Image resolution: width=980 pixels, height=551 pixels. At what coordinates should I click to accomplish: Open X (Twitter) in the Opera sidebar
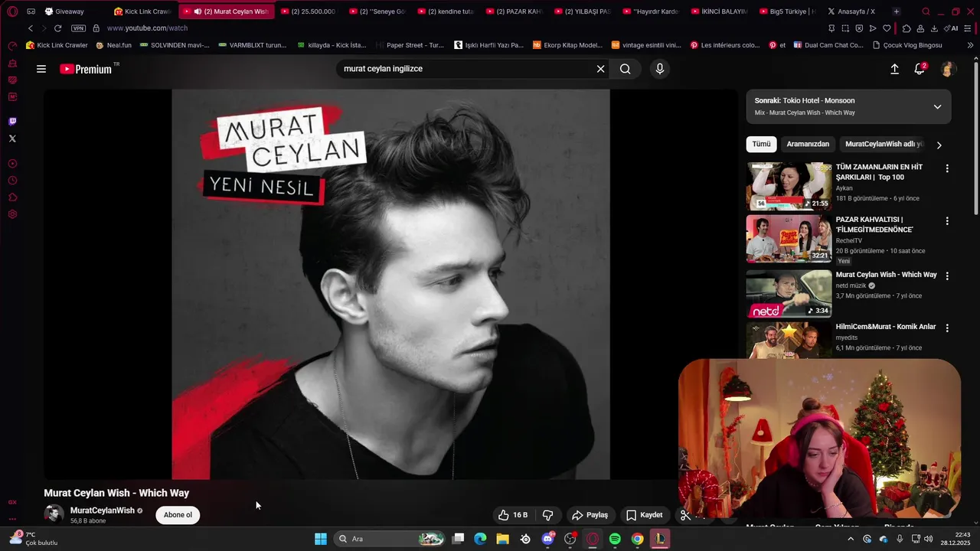pyautogui.click(x=12, y=139)
